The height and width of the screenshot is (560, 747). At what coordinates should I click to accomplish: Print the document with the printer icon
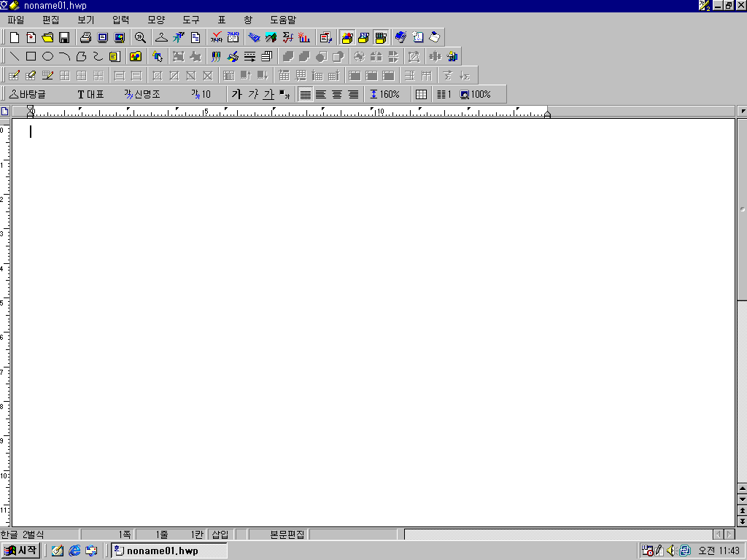click(86, 38)
